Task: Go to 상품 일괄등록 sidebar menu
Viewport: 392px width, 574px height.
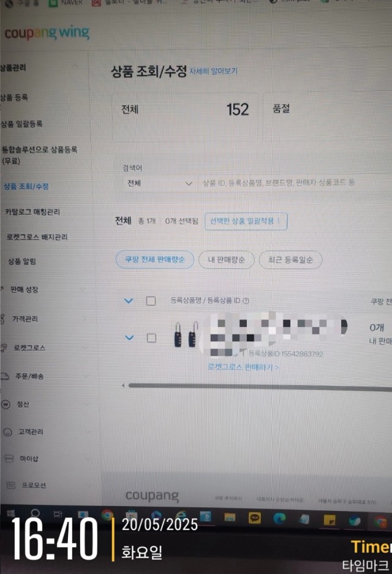Action: point(21,124)
